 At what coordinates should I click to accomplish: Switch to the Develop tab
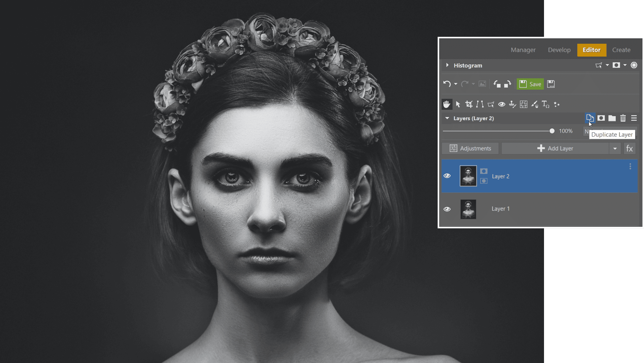coord(559,50)
